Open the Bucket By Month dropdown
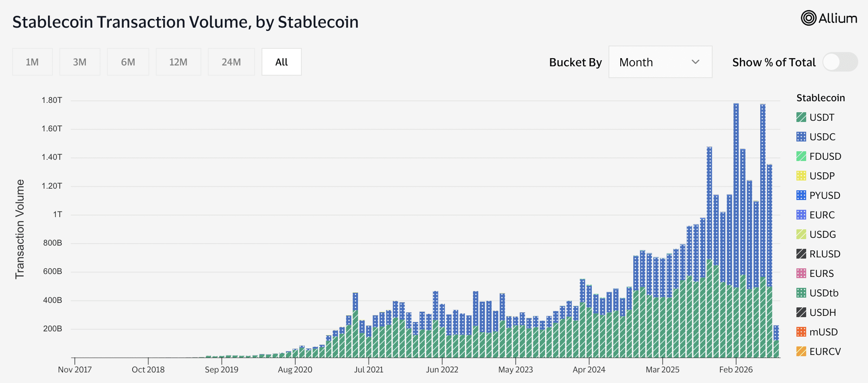The height and width of the screenshot is (383, 868). (x=660, y=62)
